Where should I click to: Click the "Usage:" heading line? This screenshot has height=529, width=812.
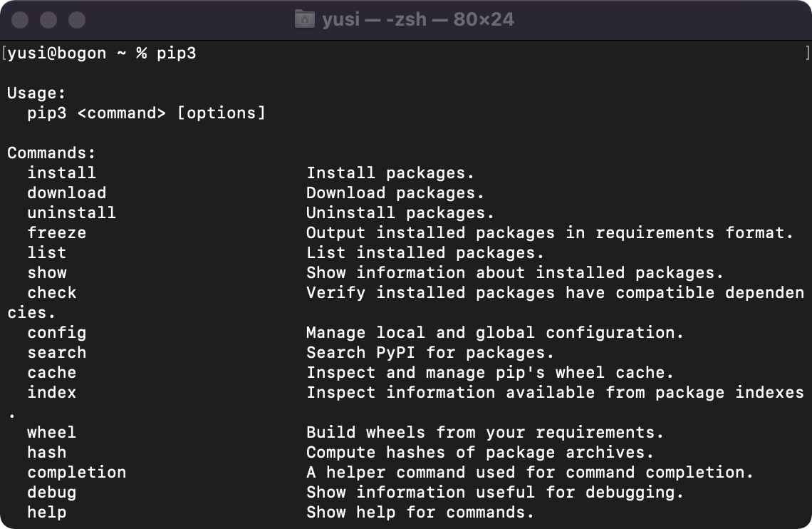pos(36,93)
